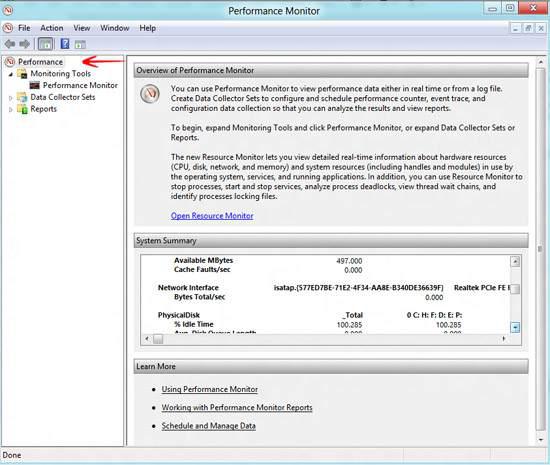Open Working with Performance Monitor Reports link
550x465 pixels.
tap(237, 407)
